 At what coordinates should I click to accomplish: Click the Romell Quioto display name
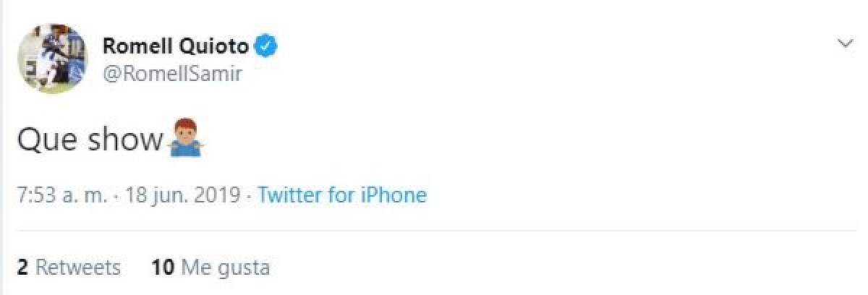coord(176,48)
